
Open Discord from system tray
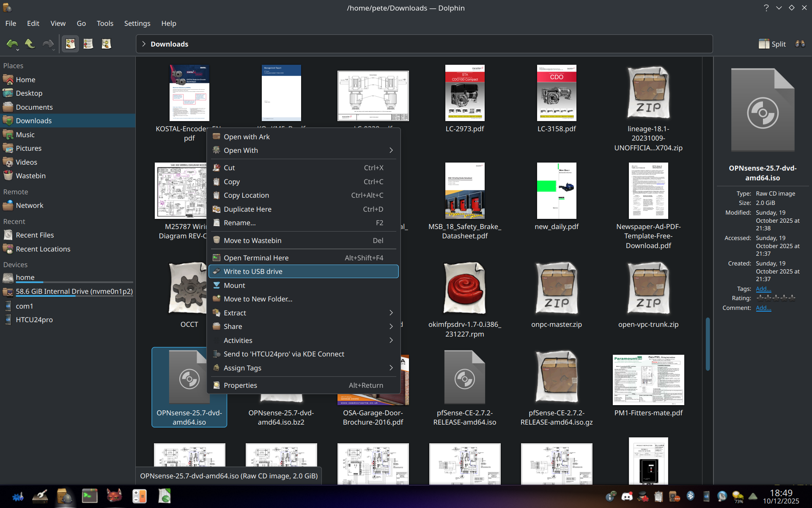[627, 496]
